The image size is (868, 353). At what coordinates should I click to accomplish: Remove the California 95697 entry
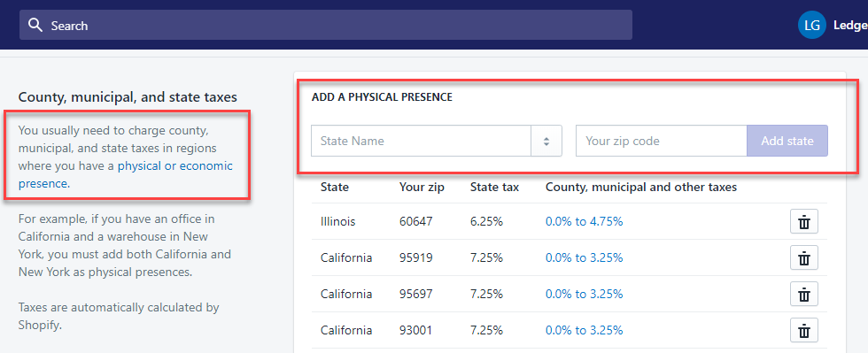click(804, 295)
